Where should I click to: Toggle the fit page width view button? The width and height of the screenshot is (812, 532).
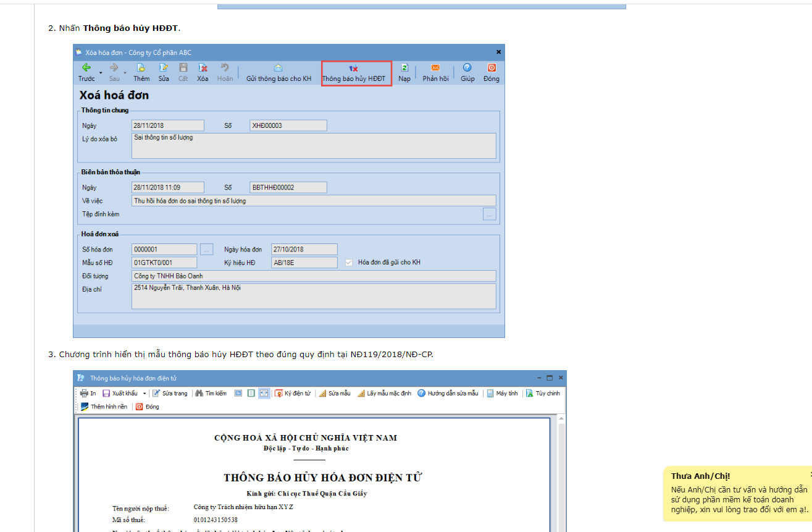point(264,394)
